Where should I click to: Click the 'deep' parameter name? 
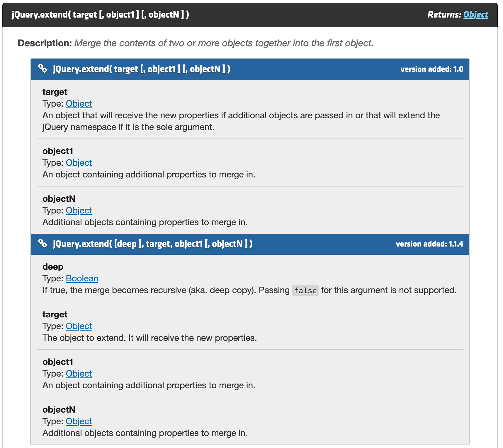click(x=53, y=267)
